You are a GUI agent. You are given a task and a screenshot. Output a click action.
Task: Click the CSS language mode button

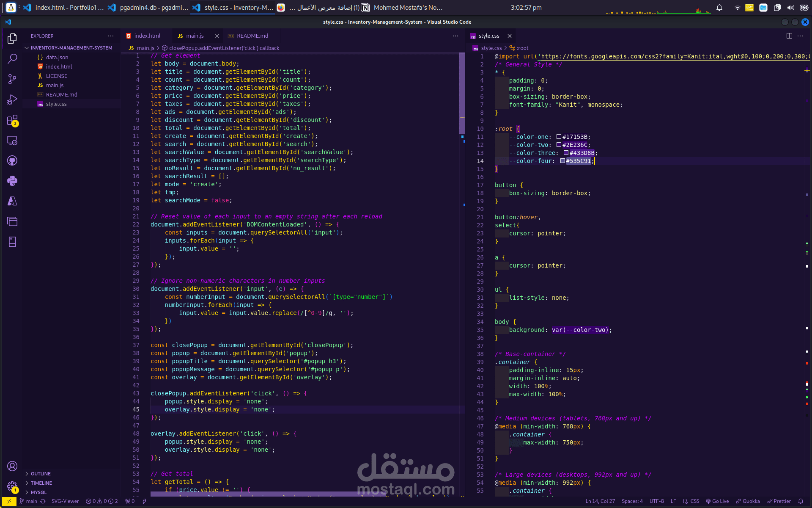(694, 501)
